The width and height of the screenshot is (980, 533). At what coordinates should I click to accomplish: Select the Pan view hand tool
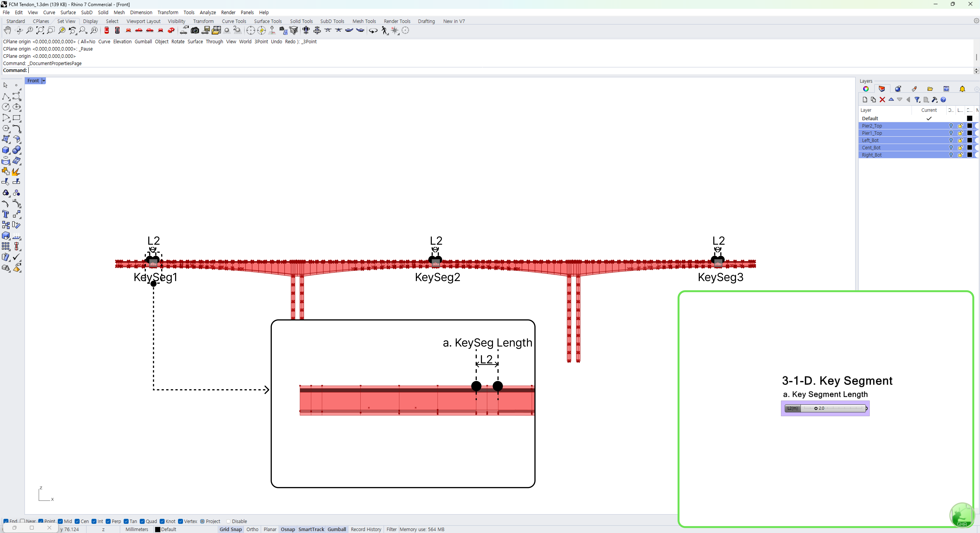[x=7, y=30]
